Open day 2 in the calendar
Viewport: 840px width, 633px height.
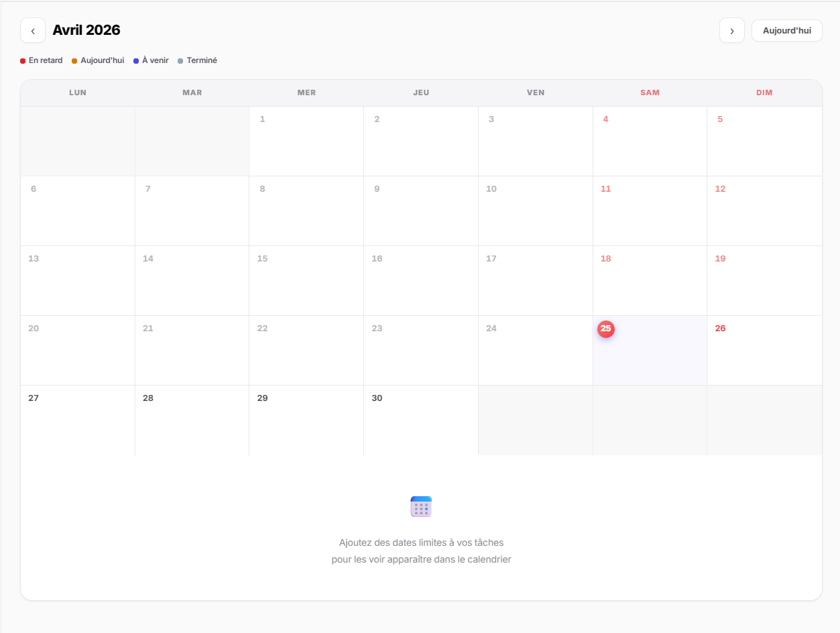[421, 141]
